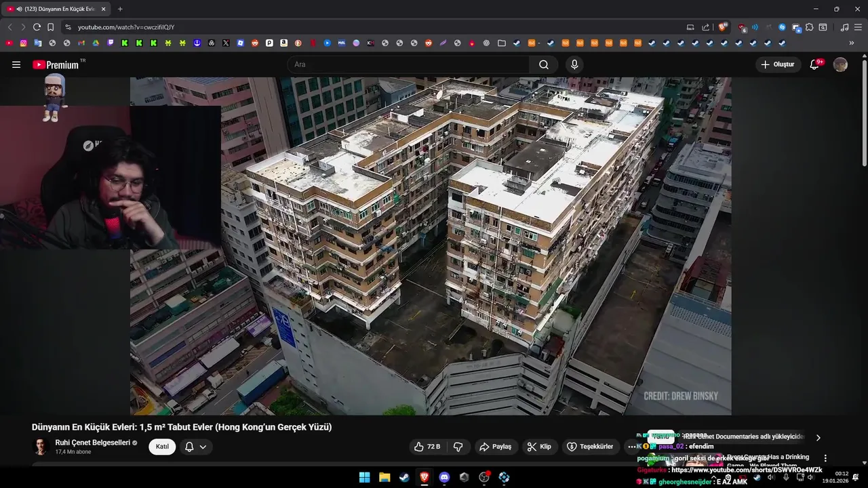Start voice search with the microphone

coord(574,64)
